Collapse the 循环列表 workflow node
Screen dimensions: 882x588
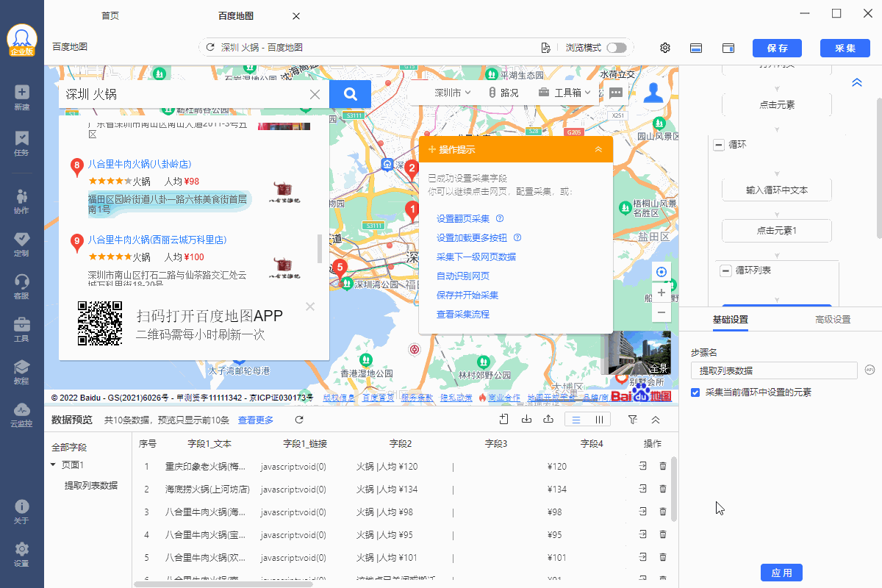[x=725, y=270]
